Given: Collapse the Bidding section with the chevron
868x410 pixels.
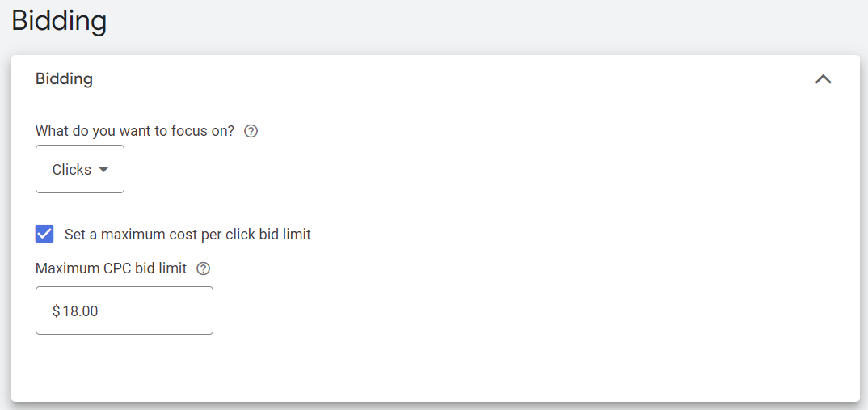Looking at the screenshot, I should coord(823,79).
